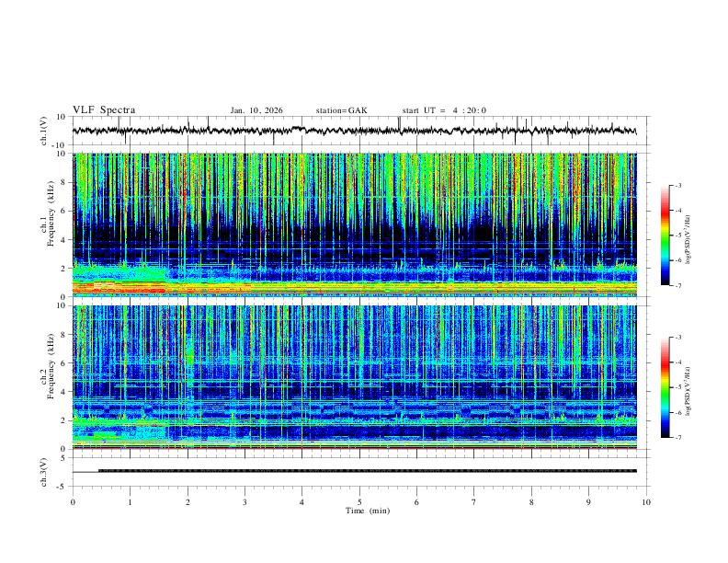Click time axis tick label "5"
The width and height of the screenshot is (728, 563).
tap(359, 502)
